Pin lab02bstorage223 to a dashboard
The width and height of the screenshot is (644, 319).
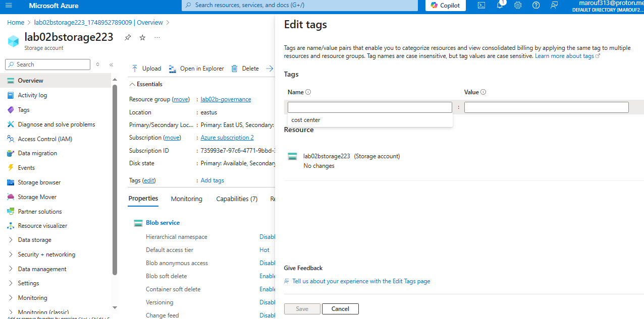click(x=127, y=37)
